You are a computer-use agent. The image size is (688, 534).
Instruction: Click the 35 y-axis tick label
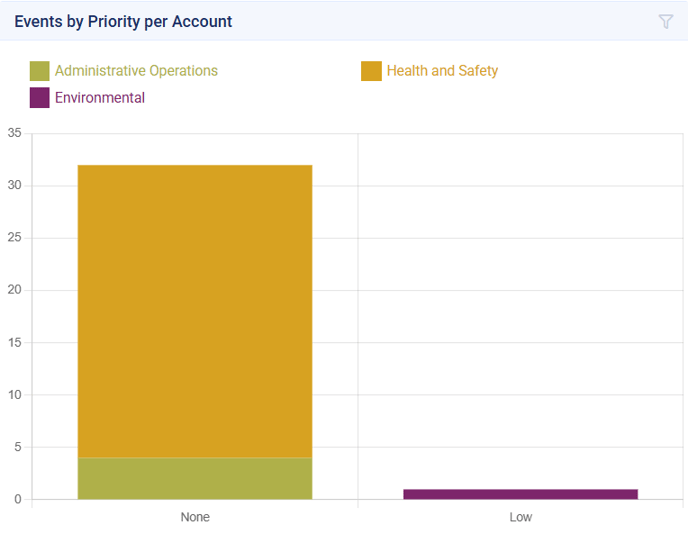(14, 133)
